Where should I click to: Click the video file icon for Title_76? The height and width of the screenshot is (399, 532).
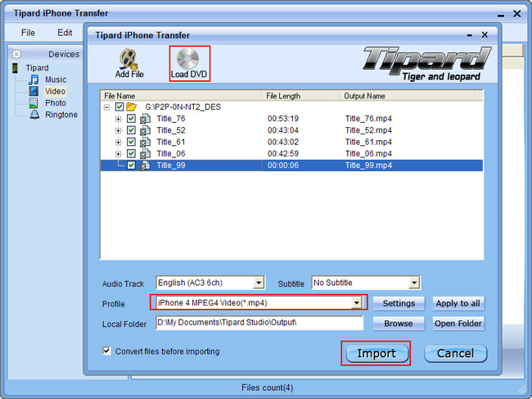coord(145,119)
